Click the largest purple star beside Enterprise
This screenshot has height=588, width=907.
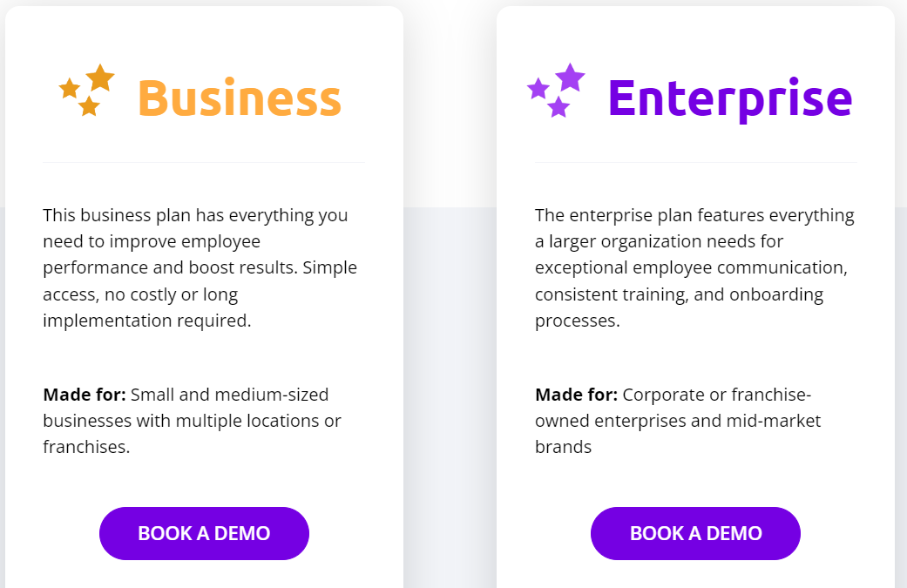pos(570,78)
